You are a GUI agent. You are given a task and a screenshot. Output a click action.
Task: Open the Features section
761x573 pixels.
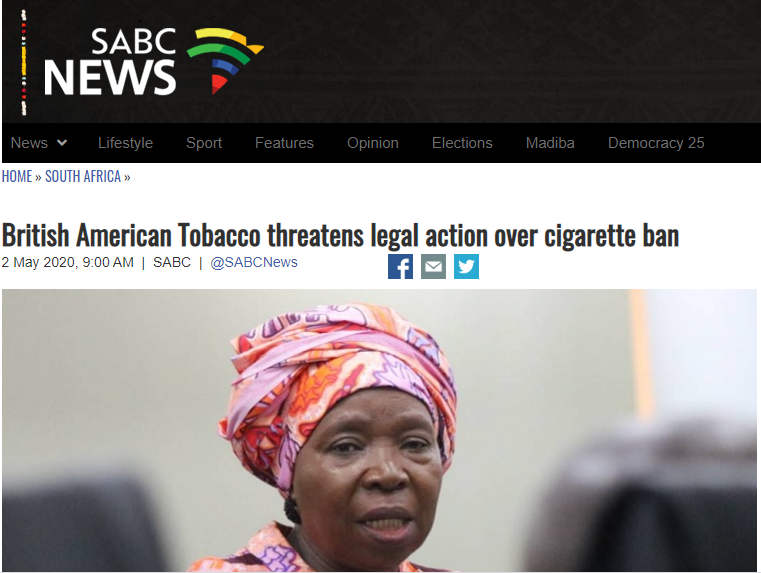pos(284,143)
